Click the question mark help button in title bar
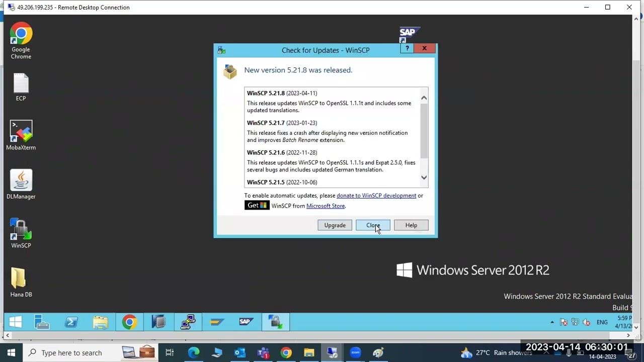 407,48
